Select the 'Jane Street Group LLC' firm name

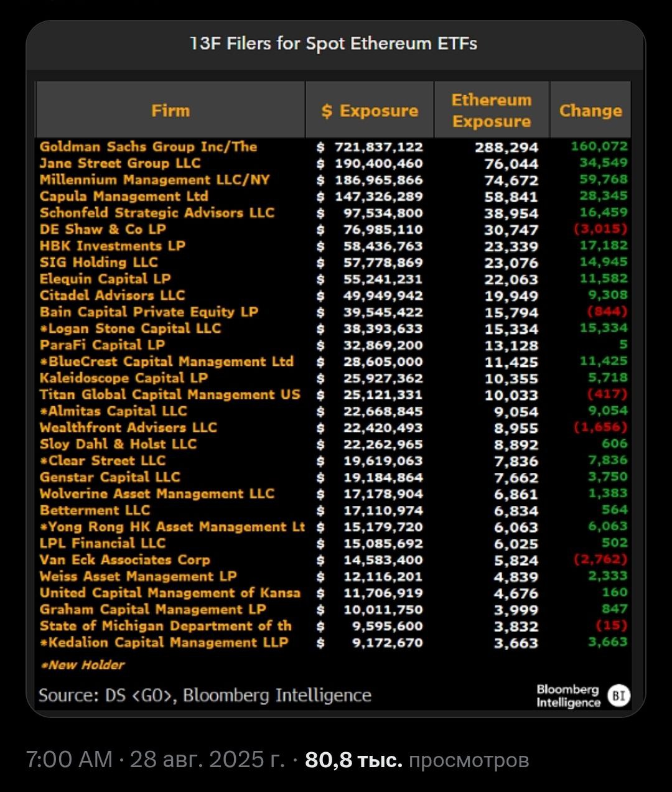click(x=120, y=163)
